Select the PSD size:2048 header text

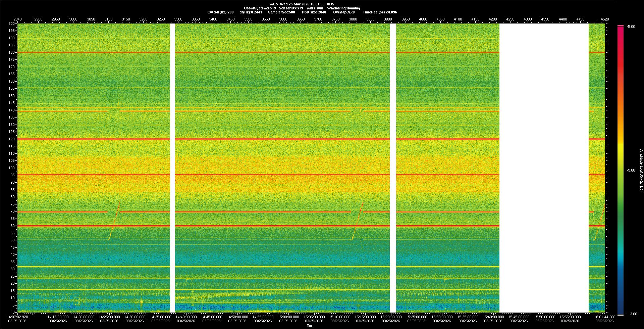pyautogui.click(x=314, y=12)
